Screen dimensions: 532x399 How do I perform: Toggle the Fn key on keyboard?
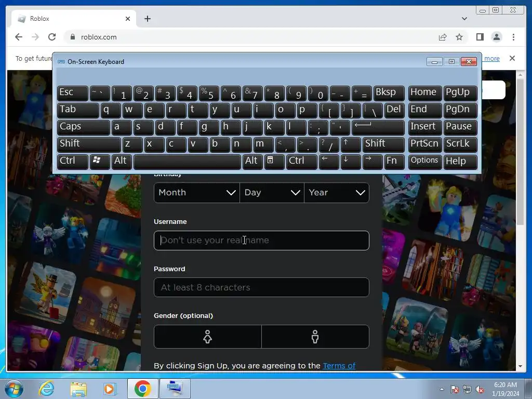394,162
